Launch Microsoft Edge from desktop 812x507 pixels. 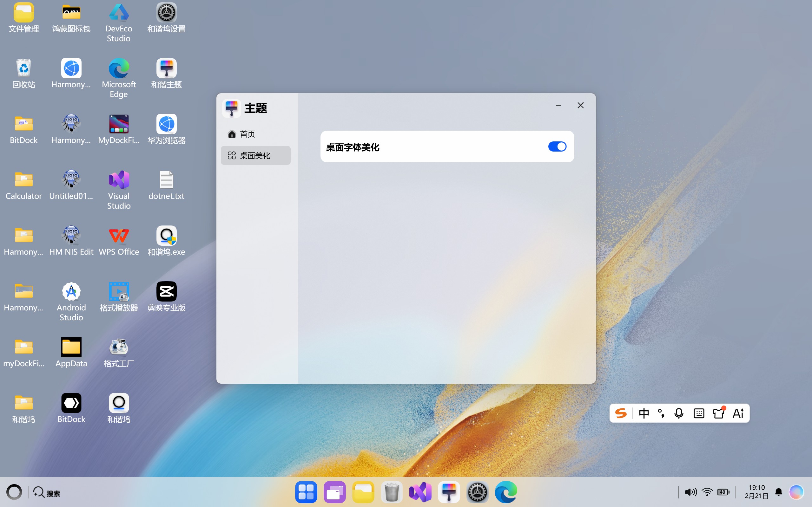coord(119,78)
